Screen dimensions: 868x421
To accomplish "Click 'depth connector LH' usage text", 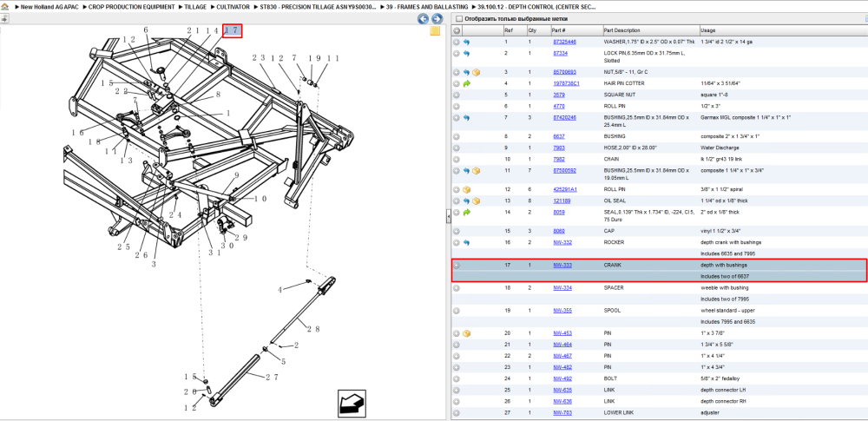I will (x=722, y=390).
